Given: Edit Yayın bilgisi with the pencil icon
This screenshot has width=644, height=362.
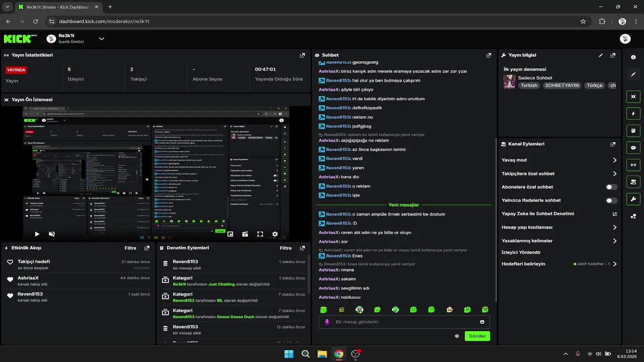Looking at the screenshot, I should tap(601, 55).
